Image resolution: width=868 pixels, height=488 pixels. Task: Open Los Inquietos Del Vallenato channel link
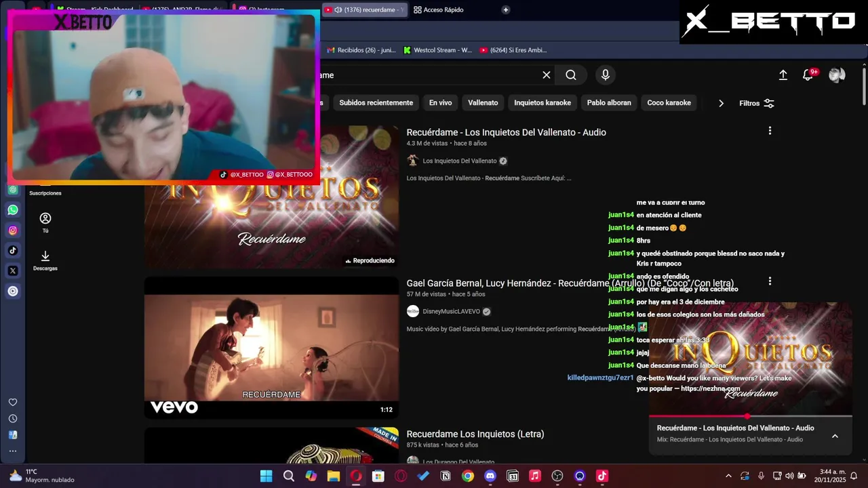(460, 161)
